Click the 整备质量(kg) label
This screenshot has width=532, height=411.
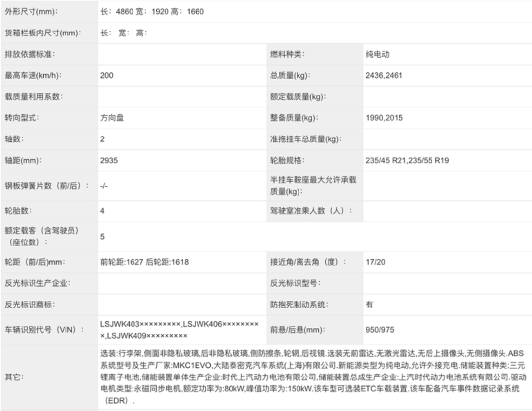click(294, 118)
